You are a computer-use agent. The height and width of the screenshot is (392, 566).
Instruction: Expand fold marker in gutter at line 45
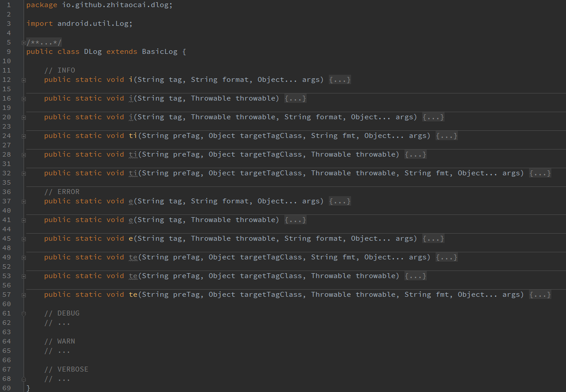(x=24, y=239)
